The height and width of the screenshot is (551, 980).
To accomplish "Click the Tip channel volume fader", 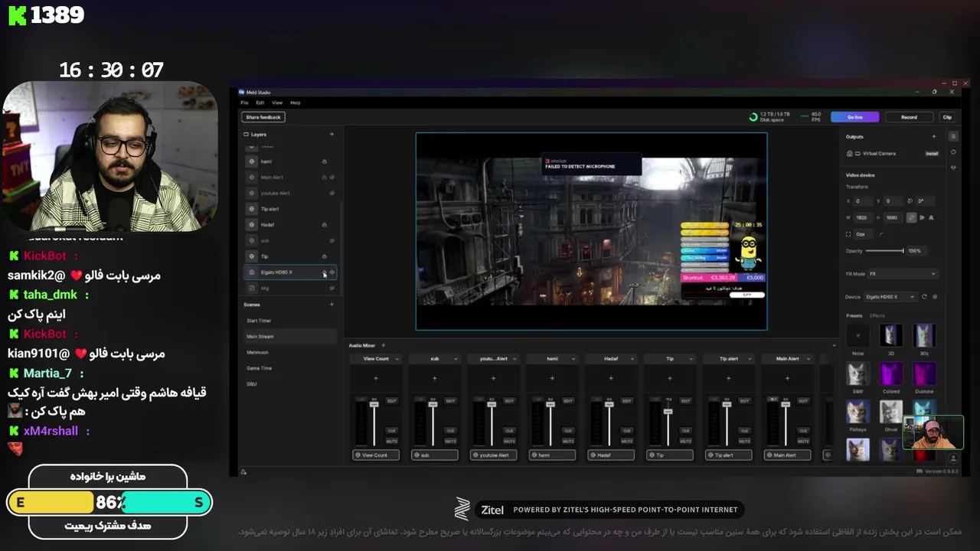I will point(668,412).
